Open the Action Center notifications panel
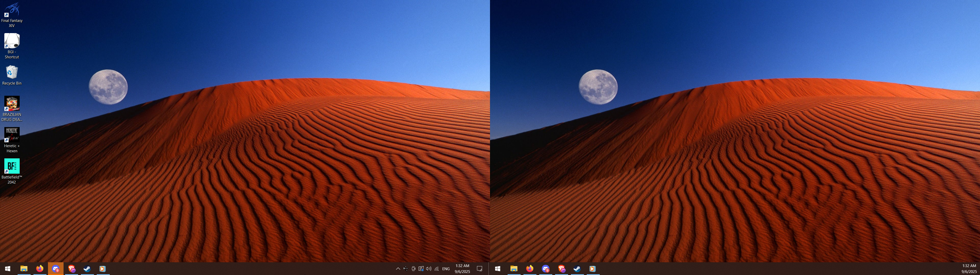980x275 pixels. pyautogui.click(x=479, y=269)
